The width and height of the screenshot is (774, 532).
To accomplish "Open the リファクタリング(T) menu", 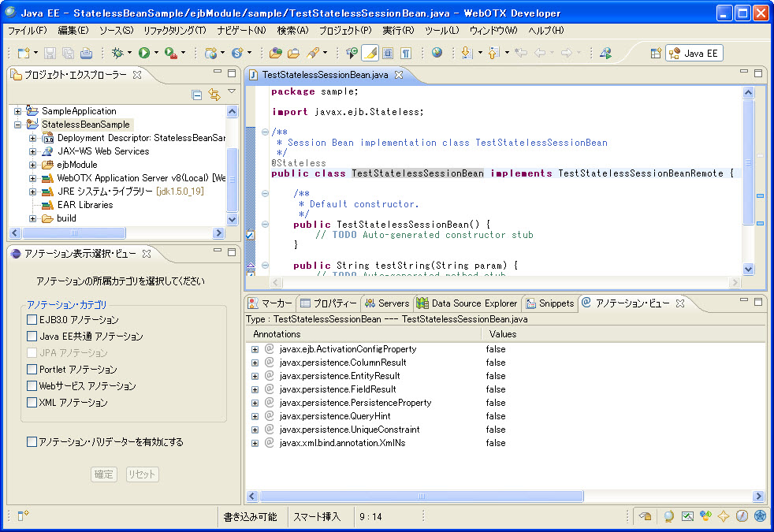I will pyautogui.click(x=174, y=30).
